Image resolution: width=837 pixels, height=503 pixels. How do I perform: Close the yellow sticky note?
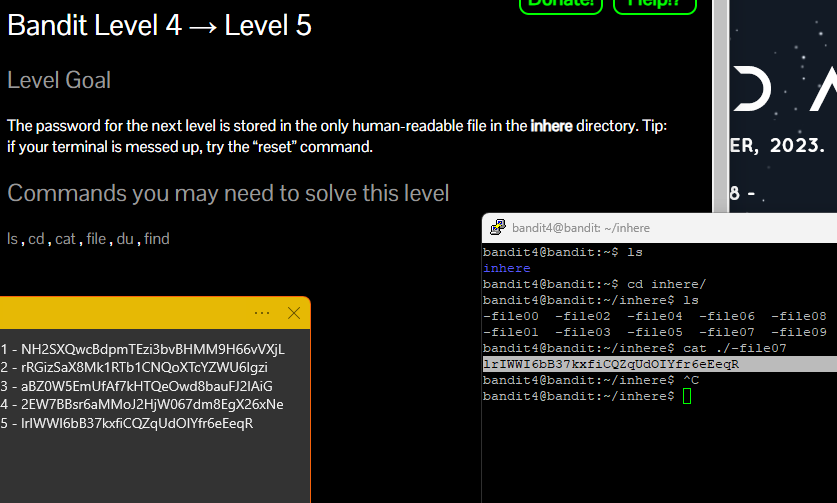pyautogui.click(x=294, y=313)
